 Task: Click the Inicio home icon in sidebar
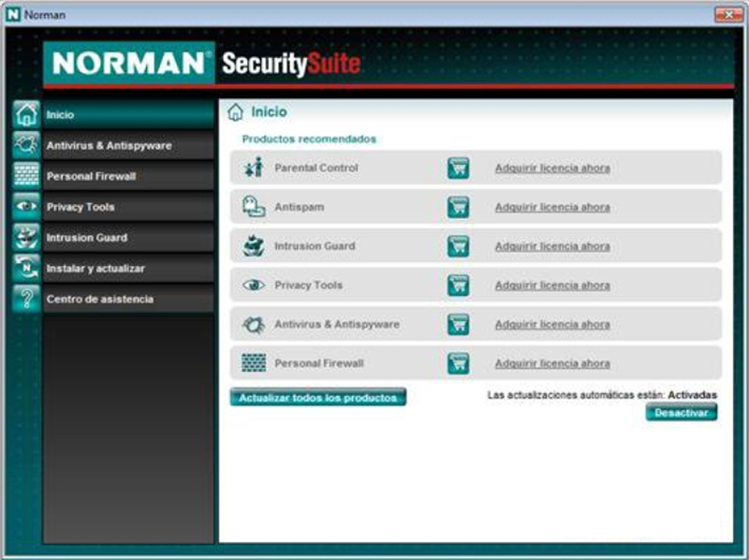point(26,114)
